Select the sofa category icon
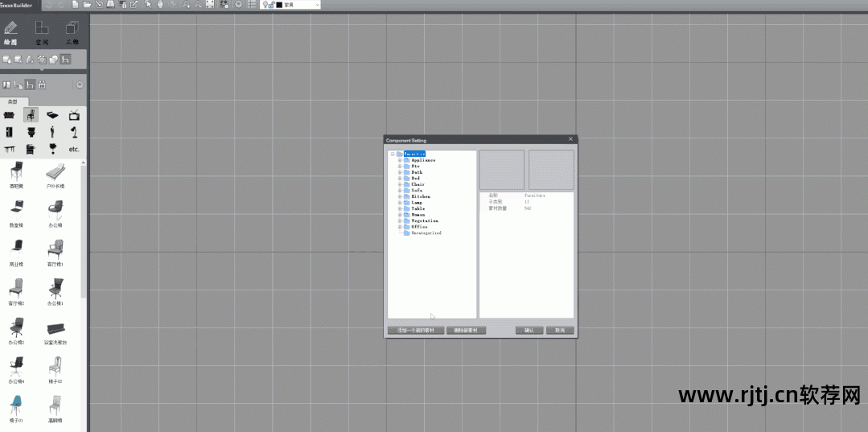This screenshot has height=432, width=868. click(x=9, y=115)
